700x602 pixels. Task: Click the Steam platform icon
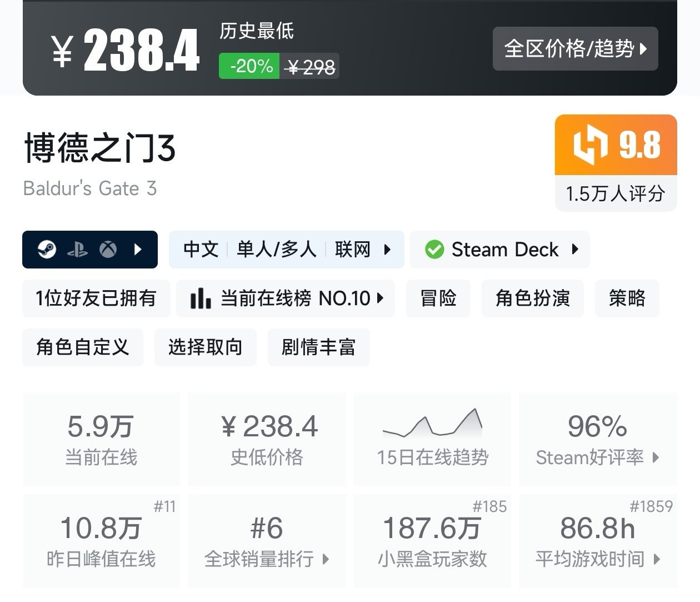47,250
